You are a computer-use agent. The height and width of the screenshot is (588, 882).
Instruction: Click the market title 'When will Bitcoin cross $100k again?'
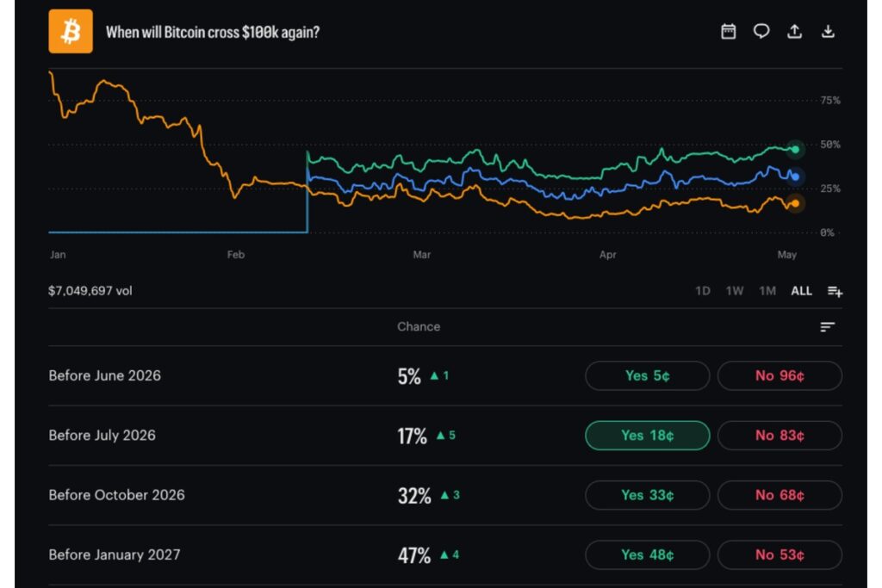[213, 32]
